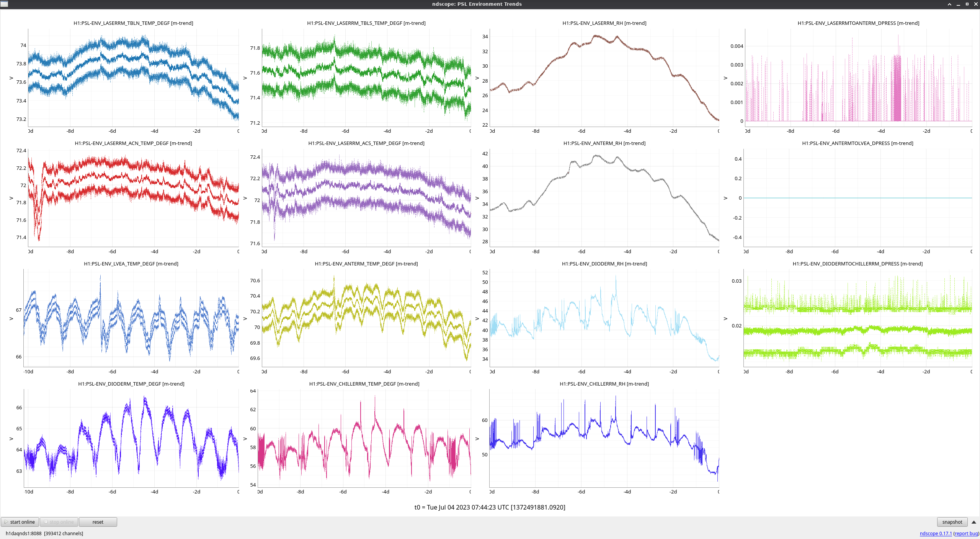980x539 pixels.
Task: Open the ndscope 0.17.1 version link
Action: pos(935,533)
